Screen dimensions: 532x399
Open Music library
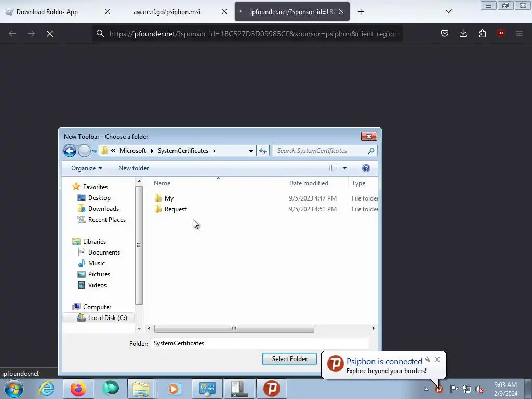96,263
